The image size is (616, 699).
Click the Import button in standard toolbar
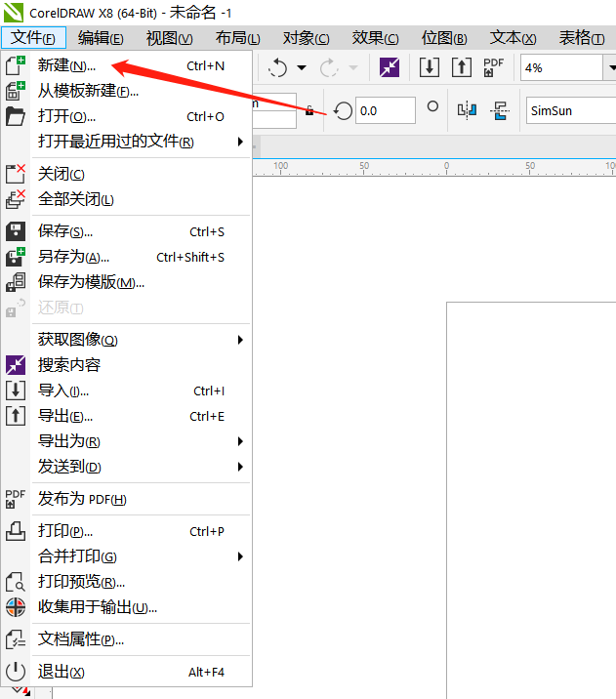(430, 67)
